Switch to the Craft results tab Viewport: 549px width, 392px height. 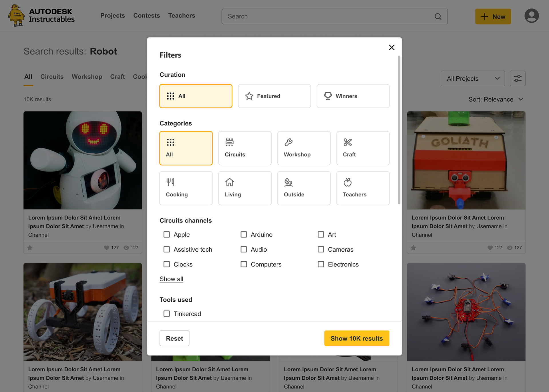118,77
